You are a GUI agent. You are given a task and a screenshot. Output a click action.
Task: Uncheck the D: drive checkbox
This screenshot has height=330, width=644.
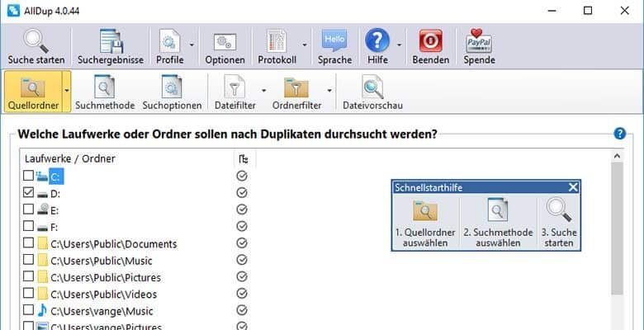pos(28,192)
